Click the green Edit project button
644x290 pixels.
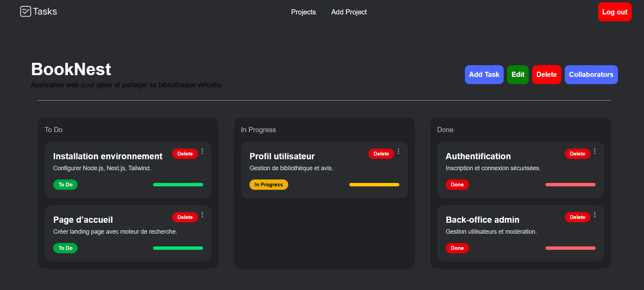(x=518, y=74)
